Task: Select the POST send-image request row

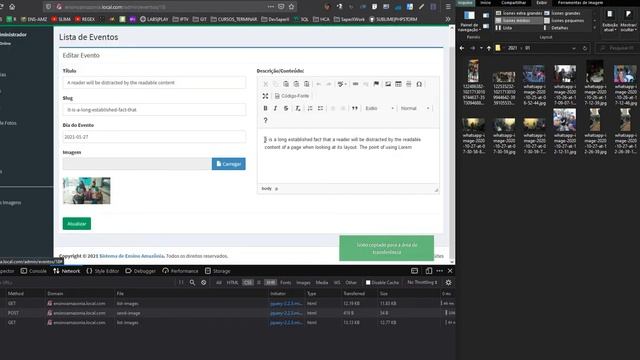Action: [x=228, y=313]
